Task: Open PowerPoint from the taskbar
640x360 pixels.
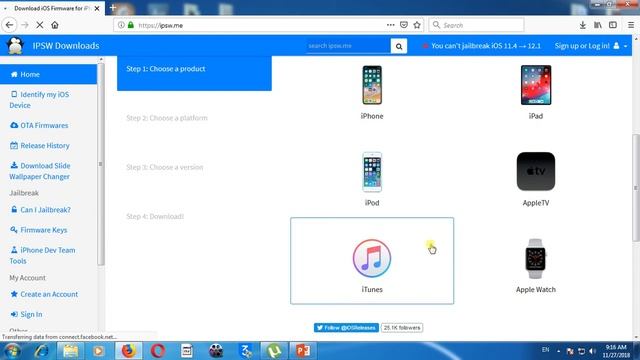Action: point(302,351)
